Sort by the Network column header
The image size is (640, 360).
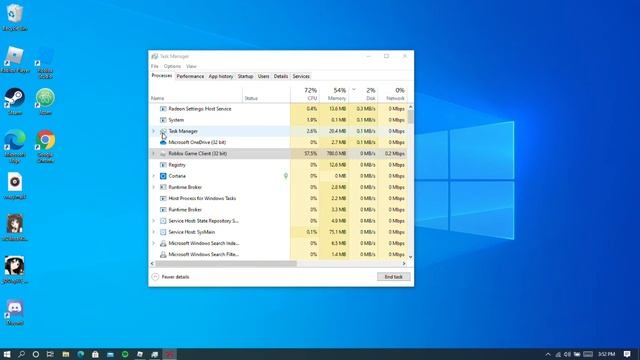pos(392,94)
